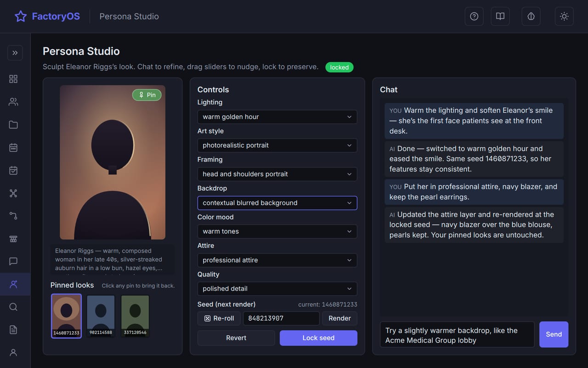588x368 pixels.
Task: Click 'current: 1460871233' seed text
Action: coord(328,305)
